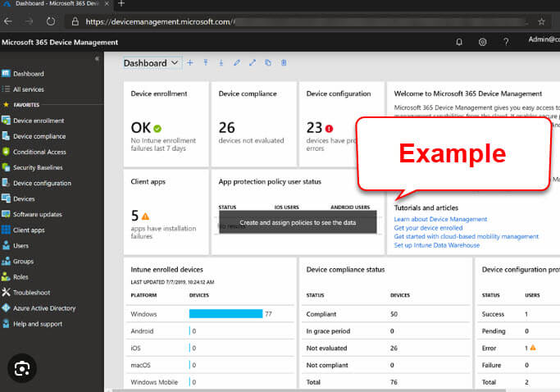Screen dimensions: 560x392
Task: Collapse the left sidebar with chevron
Action: pos(97,58)
